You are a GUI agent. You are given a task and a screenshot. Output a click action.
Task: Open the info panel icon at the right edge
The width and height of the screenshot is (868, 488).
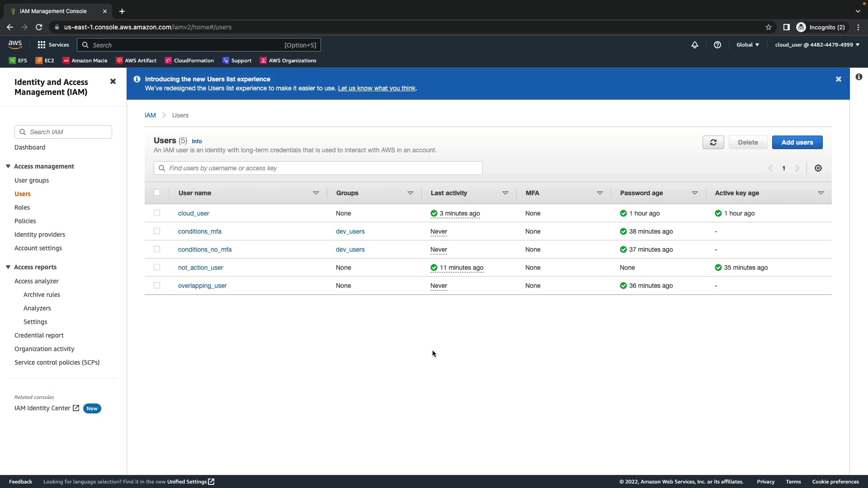[x=859, y=77]
